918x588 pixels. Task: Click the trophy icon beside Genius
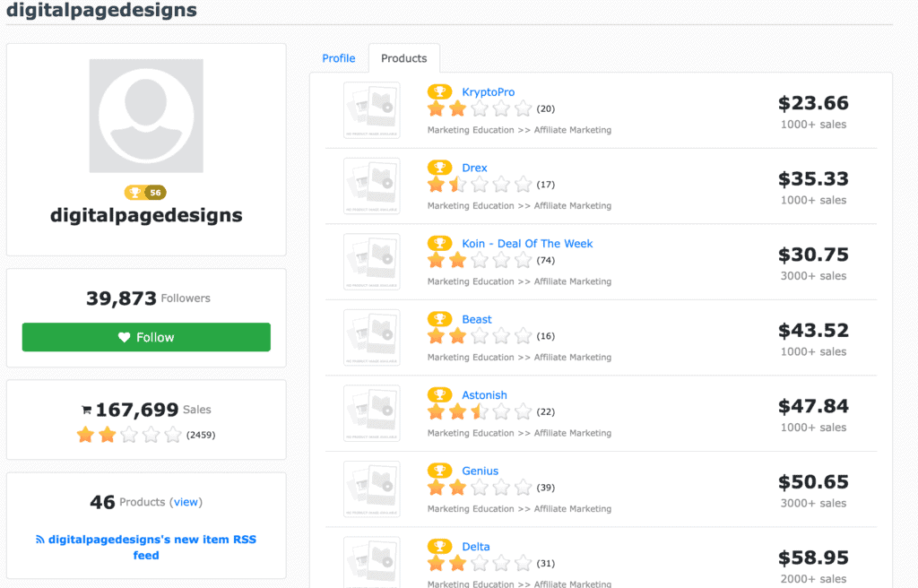(x=439, y=471)
